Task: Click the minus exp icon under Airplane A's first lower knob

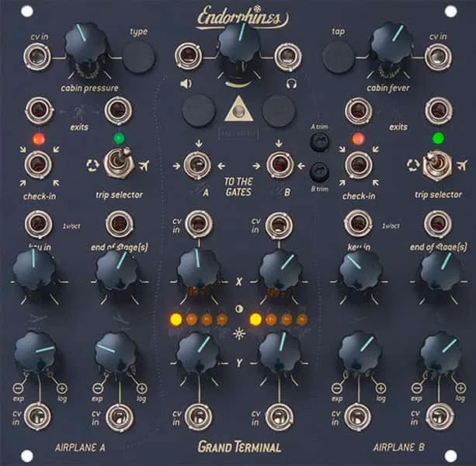Action: pos(18,388)
